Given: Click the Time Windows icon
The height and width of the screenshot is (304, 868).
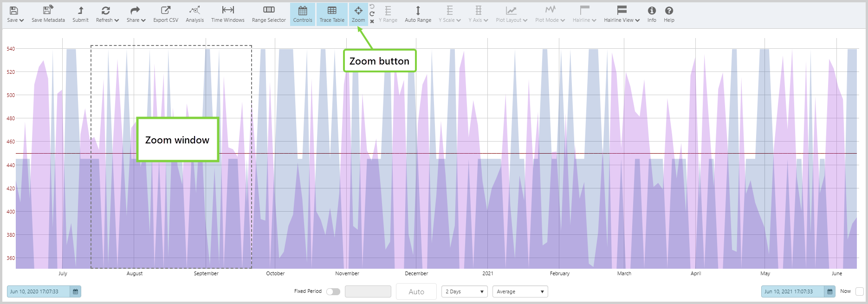Looking at the screenshot, I should [x=227, y=11].
